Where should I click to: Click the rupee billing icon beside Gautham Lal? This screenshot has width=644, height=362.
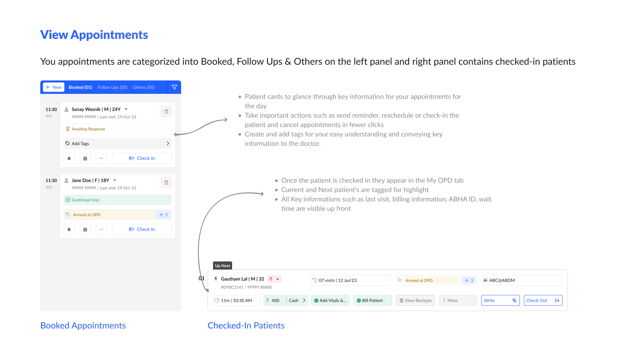point(271,279)
